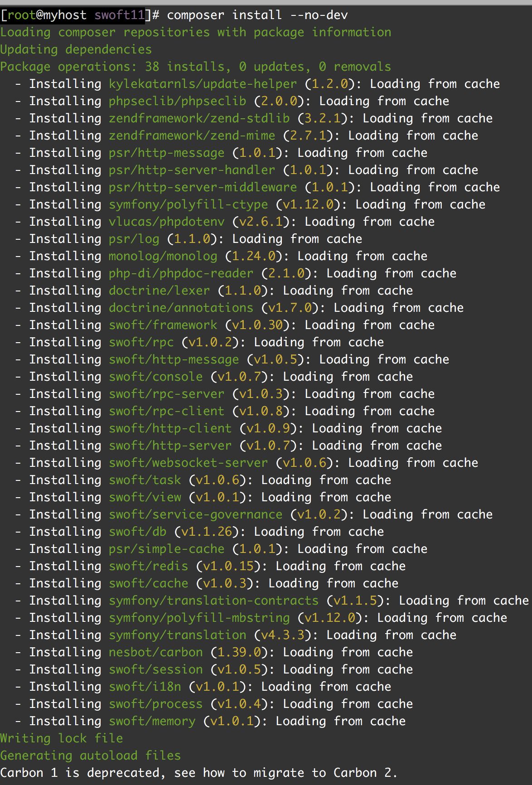The height and width of the screenshot is (785, 532).
Task: Click package name 'swoft/http-message'
Action: [x=174, y=360]
